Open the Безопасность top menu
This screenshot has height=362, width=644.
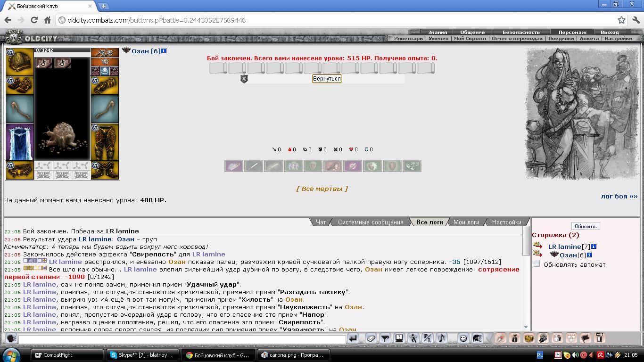click(521, 33)
